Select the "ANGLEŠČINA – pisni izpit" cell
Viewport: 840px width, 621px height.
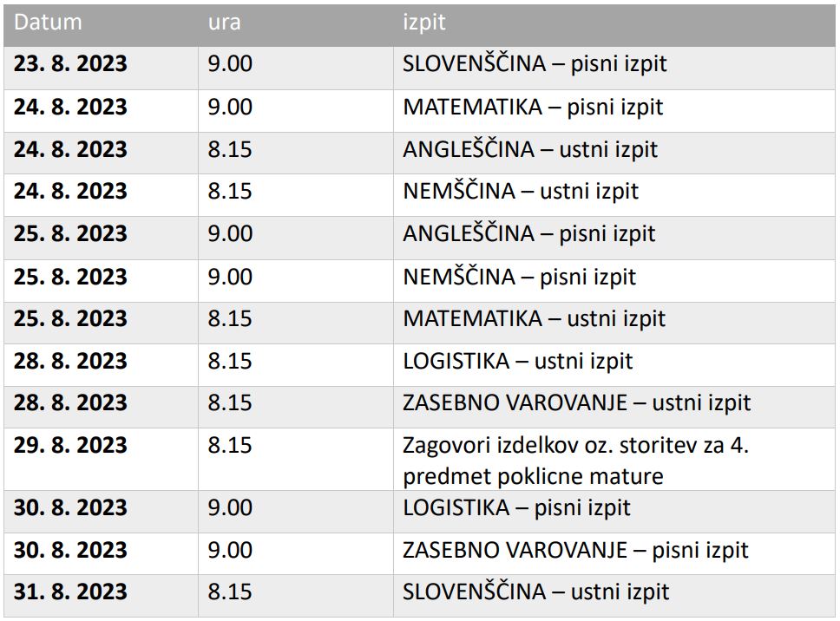pos(529,233)
